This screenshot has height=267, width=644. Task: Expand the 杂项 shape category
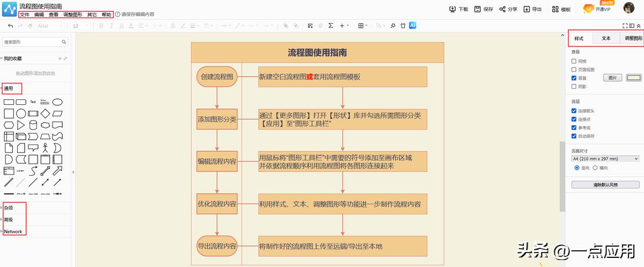click(x=9, y=207)
